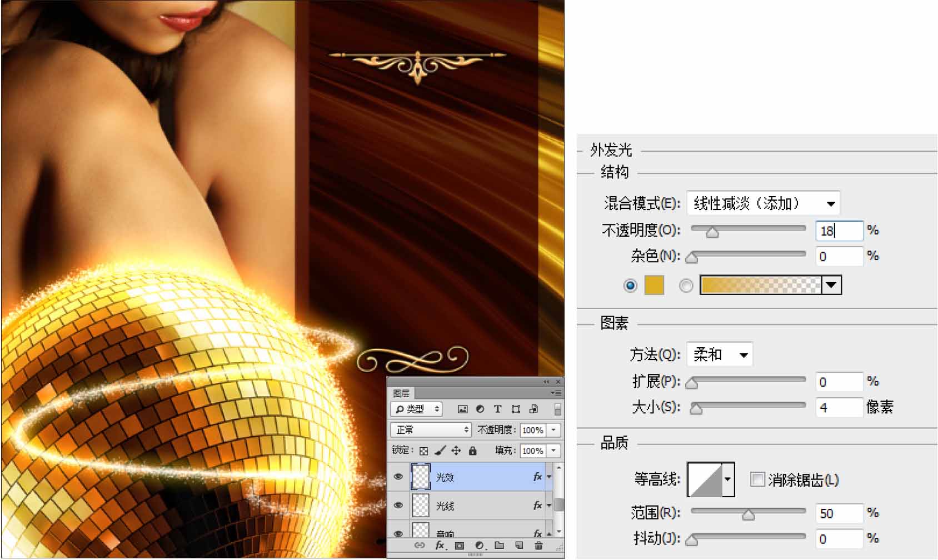This screenshot has width=938, height=560.
Task: Click the glow gradient preview bar
Action: click(761, 285)
